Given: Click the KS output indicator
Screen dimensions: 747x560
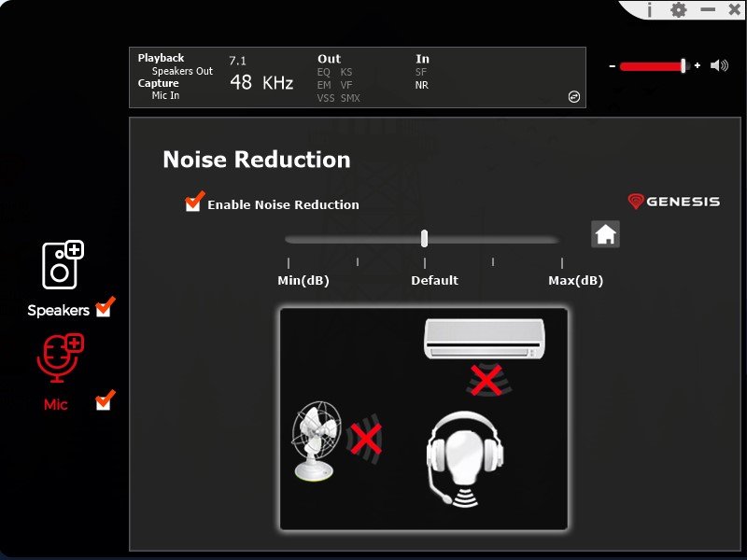Looking at the screenshot, I should pos(346,72).
